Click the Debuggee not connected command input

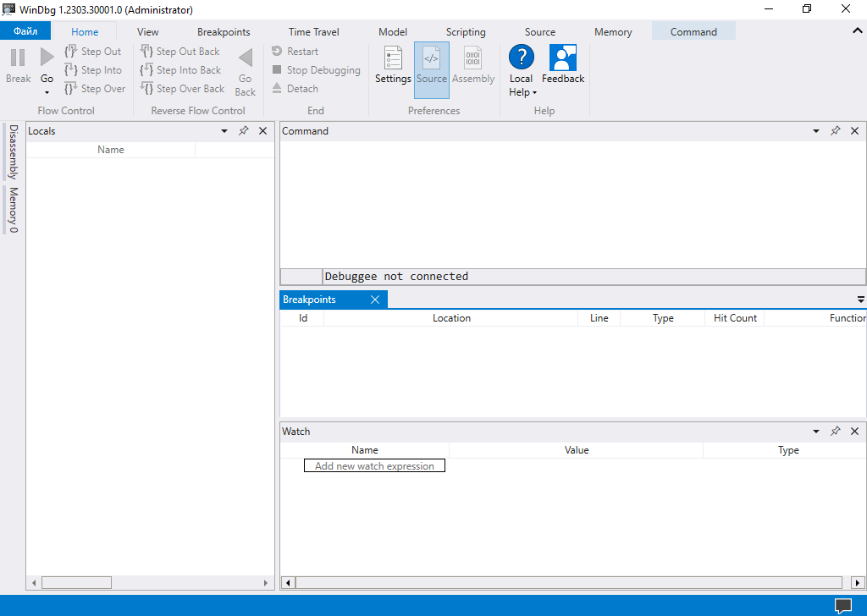594,276
